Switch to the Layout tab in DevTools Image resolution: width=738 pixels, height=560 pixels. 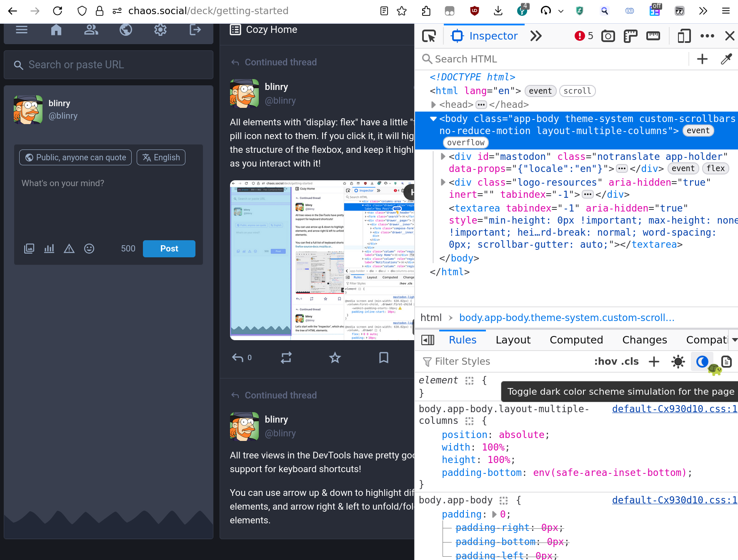click(x=513, y=340)
